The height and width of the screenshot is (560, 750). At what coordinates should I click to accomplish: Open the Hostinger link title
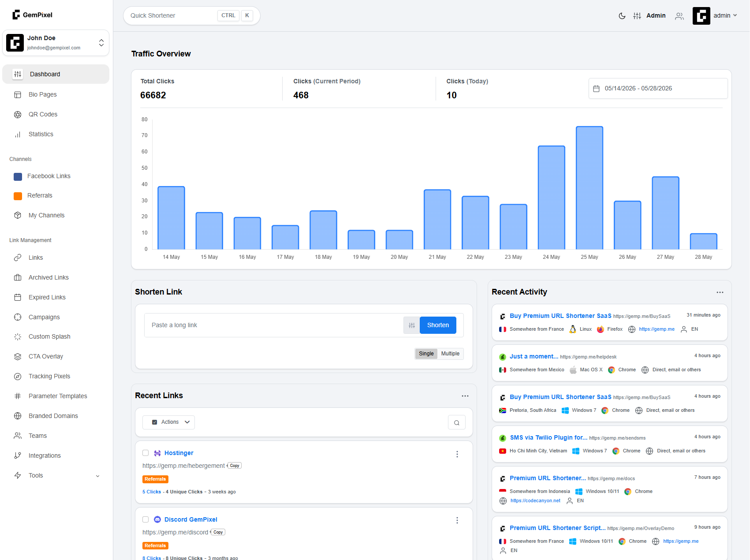tap(179, 453)
